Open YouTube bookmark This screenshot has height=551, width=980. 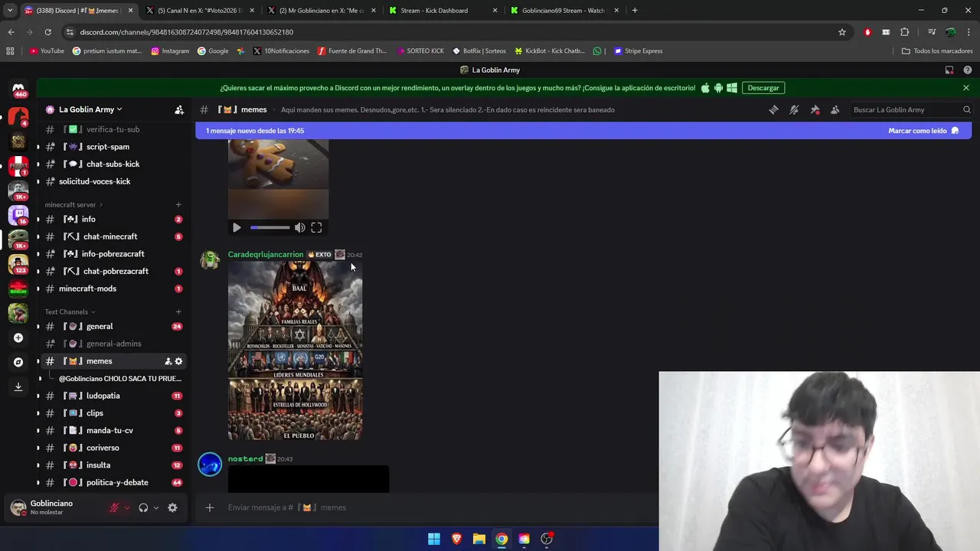[x=47, y=51]
